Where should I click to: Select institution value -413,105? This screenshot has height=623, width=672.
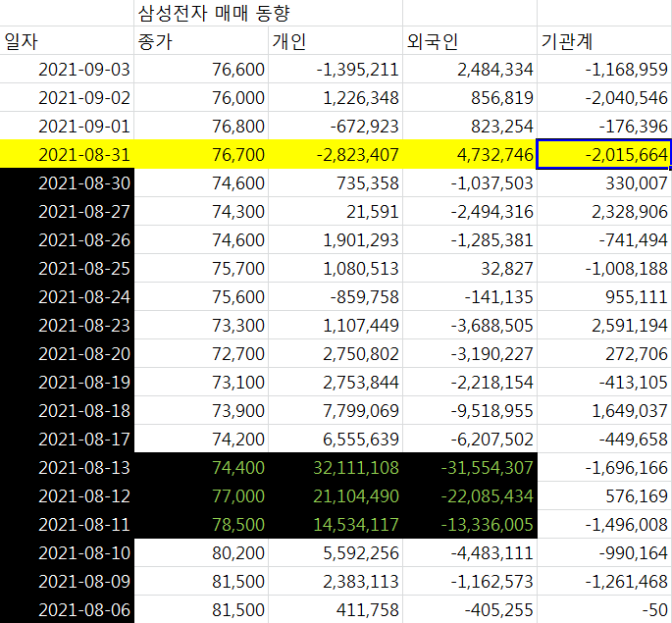604,382
